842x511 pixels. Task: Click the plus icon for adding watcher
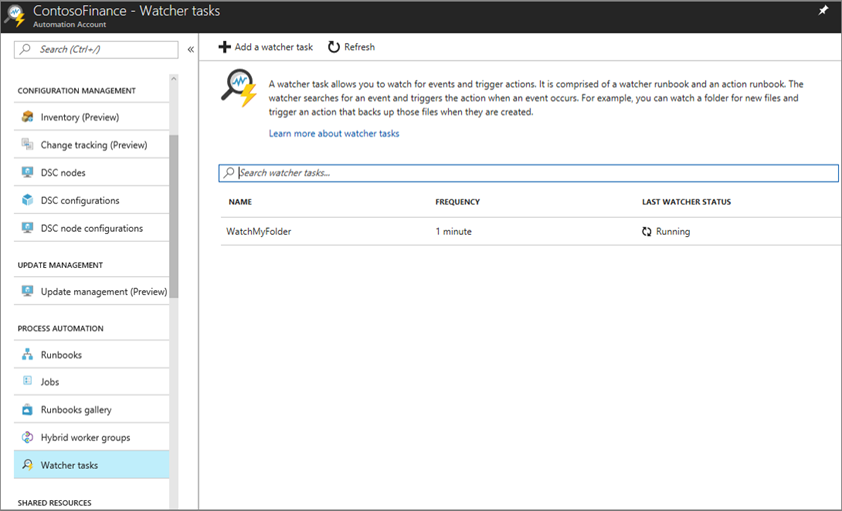coord(224,47)
